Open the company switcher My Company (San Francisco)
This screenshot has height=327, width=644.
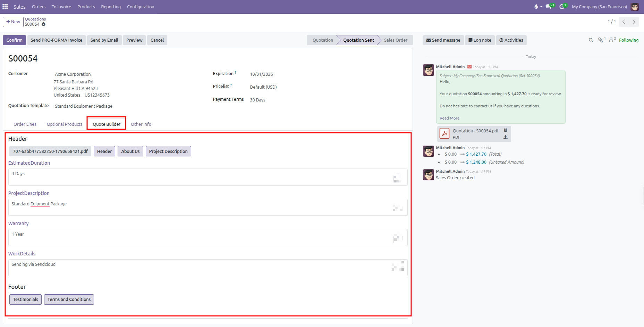tap(599, 7)
